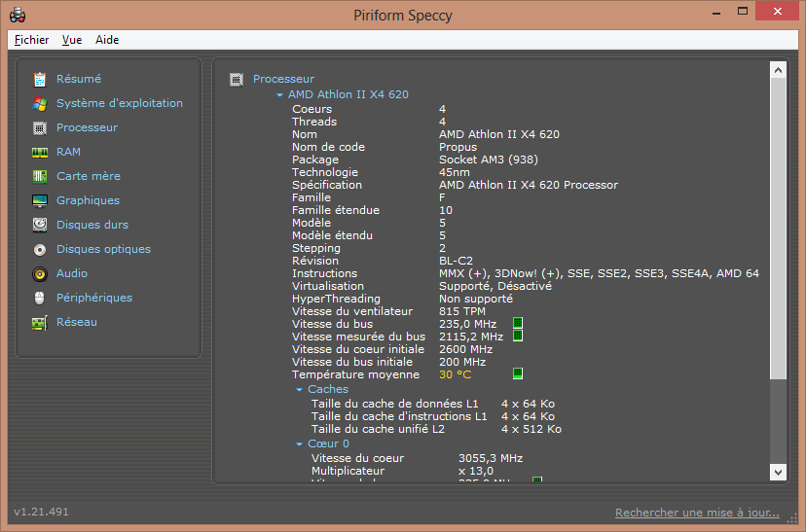Click the green graph icon beside Vitesse du bus 235,0 MHz

pyautogui.click(x=518, y=323)
